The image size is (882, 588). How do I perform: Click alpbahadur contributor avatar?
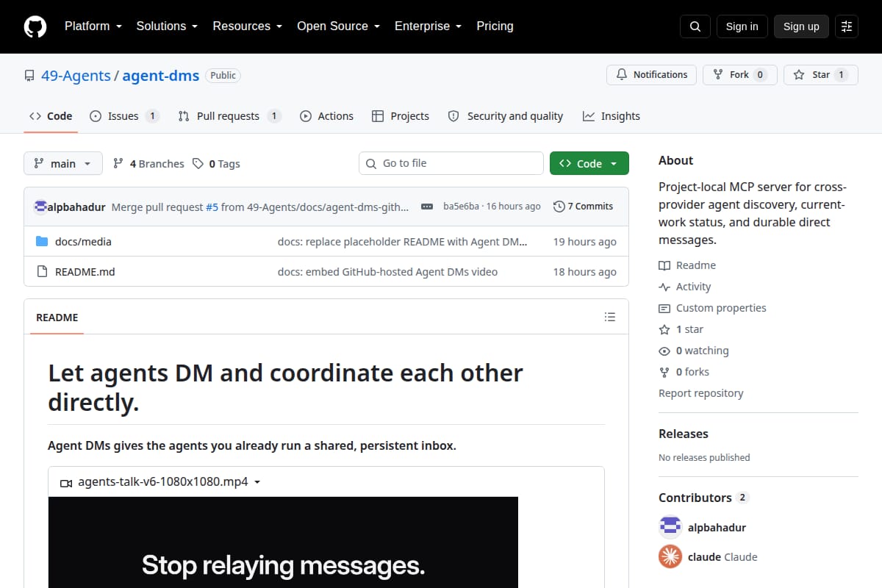pos(670,527)
